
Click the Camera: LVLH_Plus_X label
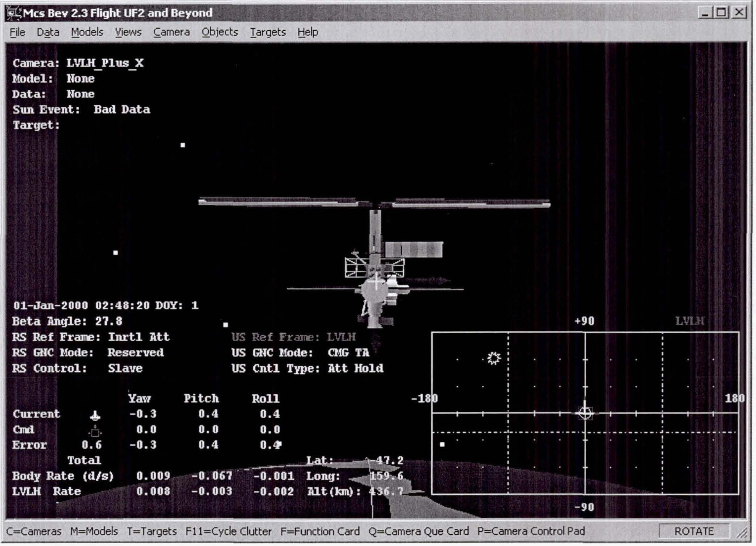[x=78, y=63]
